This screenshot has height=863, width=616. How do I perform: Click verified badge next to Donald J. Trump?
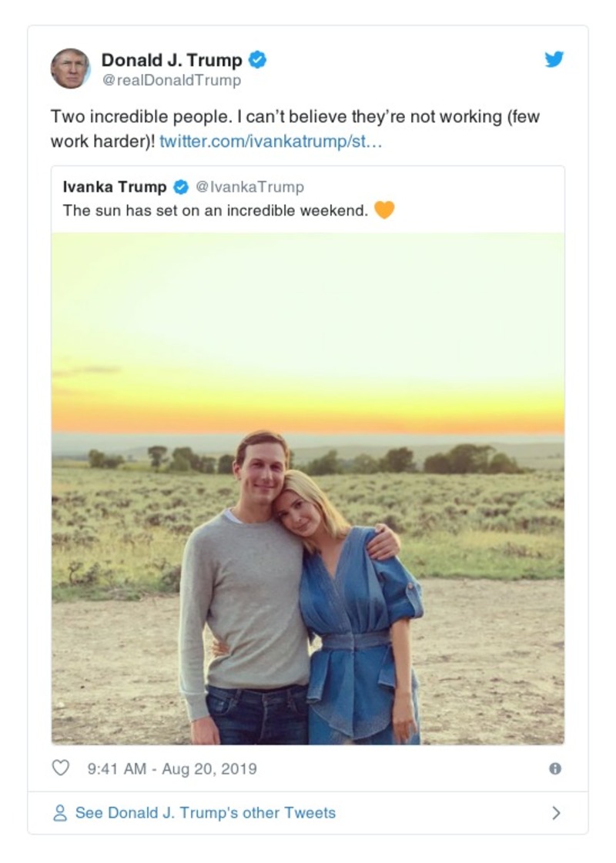257,60
